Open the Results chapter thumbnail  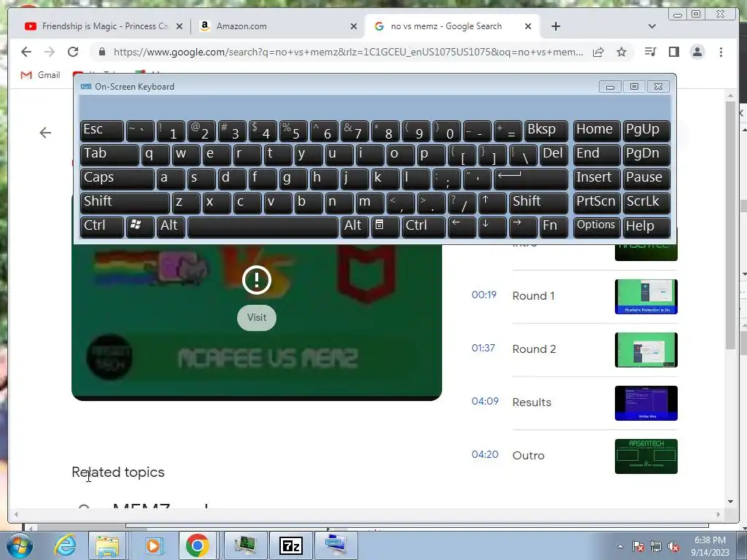pyautogui.click(x=646, y=403)
